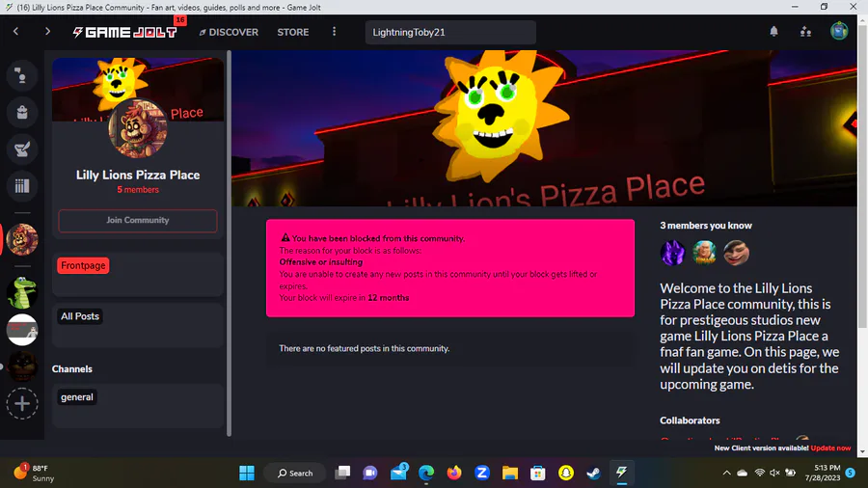
Task: Open the Game Jolt logo home
Action: [x=124, y=32]
